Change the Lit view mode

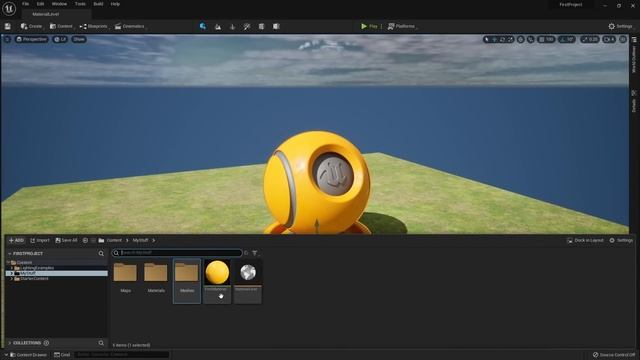point(60,40)
